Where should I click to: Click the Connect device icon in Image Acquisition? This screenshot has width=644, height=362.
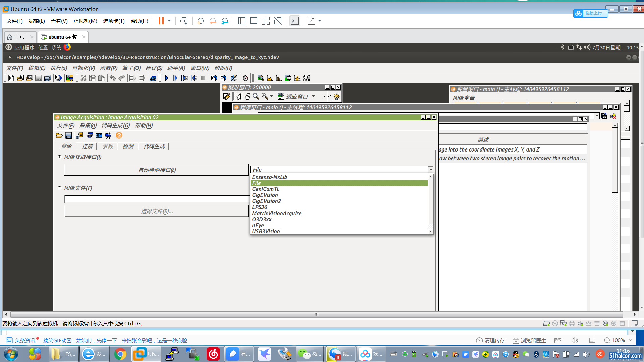pyautogui.click(x=90, y=135)
